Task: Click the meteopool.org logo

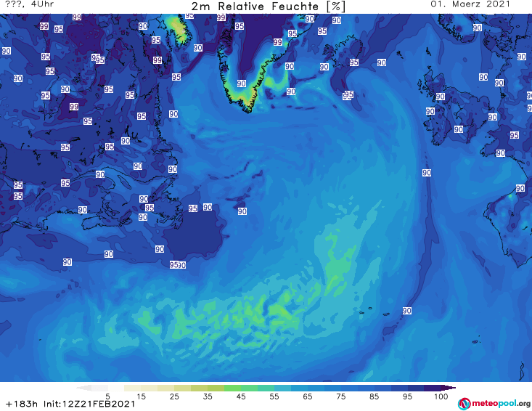Action: (494, 404)
